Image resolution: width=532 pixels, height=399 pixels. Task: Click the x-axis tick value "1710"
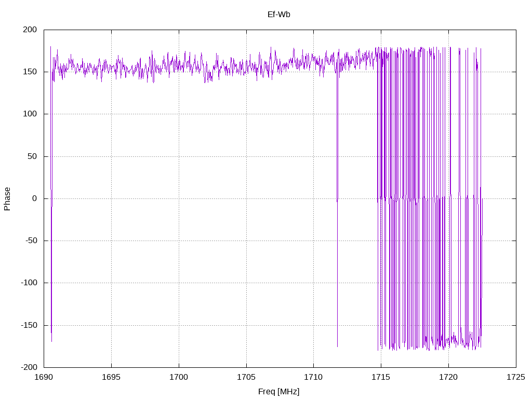point(313,377)
